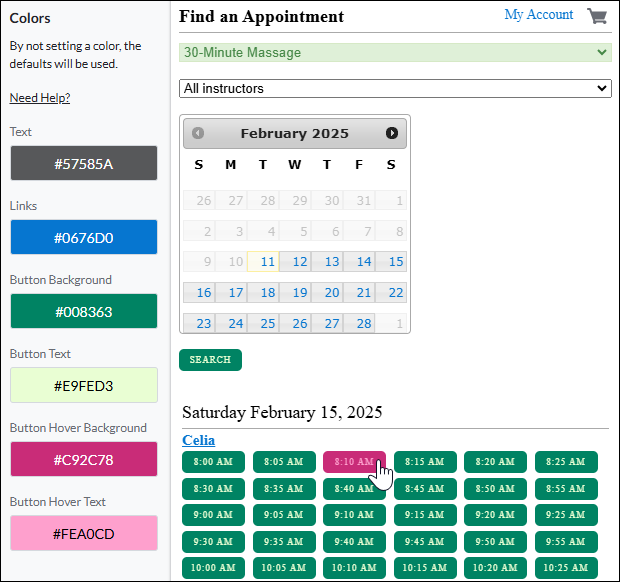Image resolution: width=620 pixels, height=582 pixels.
Task: Open Button Hover Background swatch #C92C78
Action: [x=84, y=459]
